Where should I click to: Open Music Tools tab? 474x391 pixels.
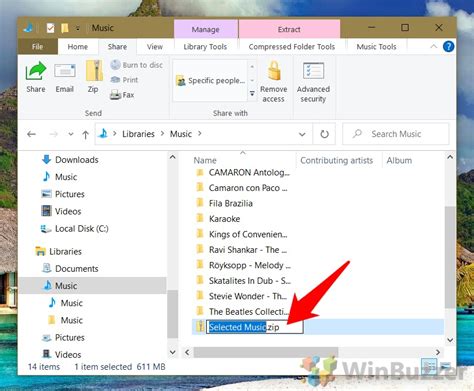pyautogui.click(x=377, y=47)
